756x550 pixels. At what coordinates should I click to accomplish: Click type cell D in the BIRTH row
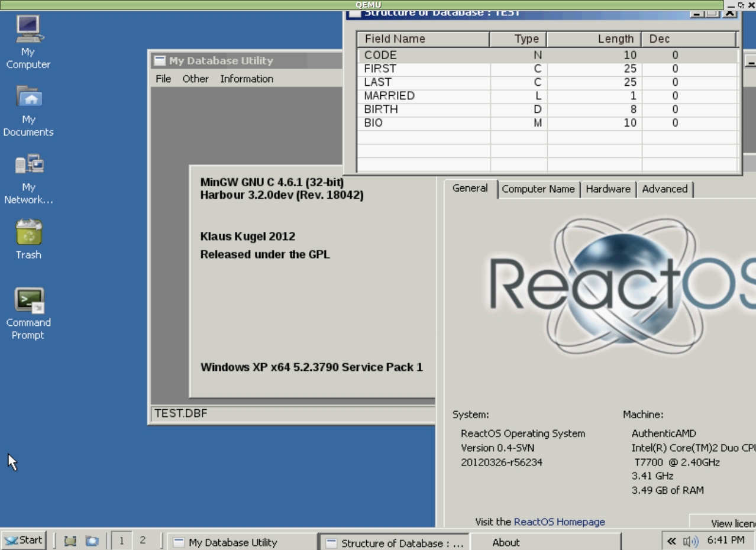(519, 109)
